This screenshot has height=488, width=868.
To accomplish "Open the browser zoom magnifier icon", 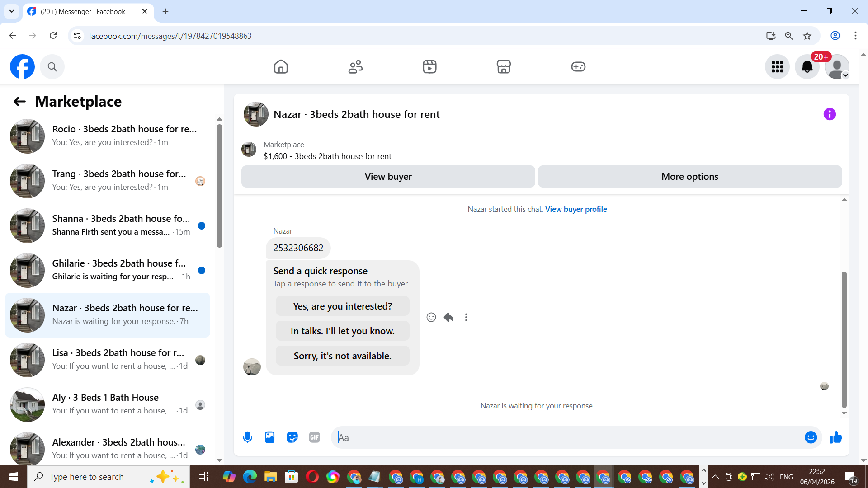I will click(x=789, y=36).
